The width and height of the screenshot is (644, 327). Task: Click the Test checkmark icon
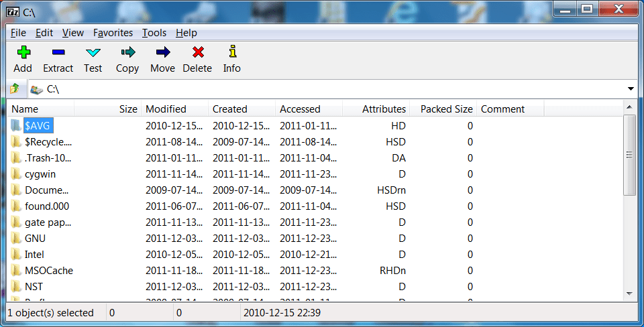93,52
